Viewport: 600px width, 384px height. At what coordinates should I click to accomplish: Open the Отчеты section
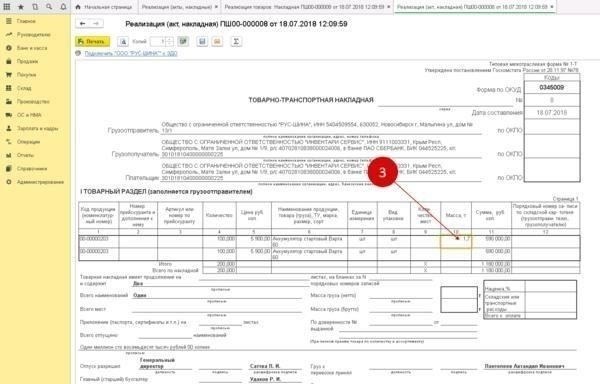pyautogui.click(x=25, y=155)
